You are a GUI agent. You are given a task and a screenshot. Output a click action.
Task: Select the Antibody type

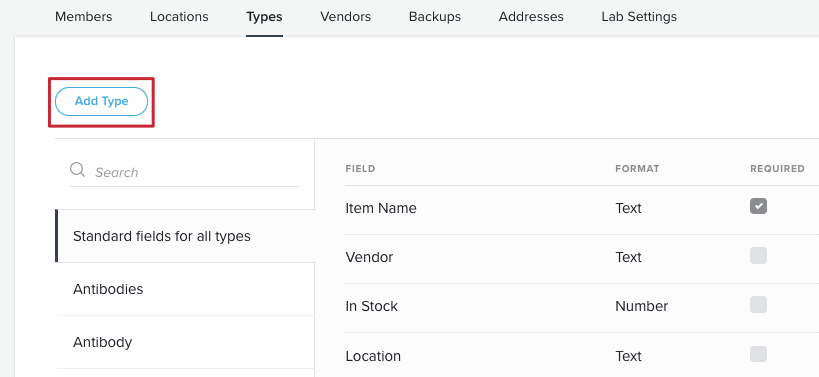[185, 342]
